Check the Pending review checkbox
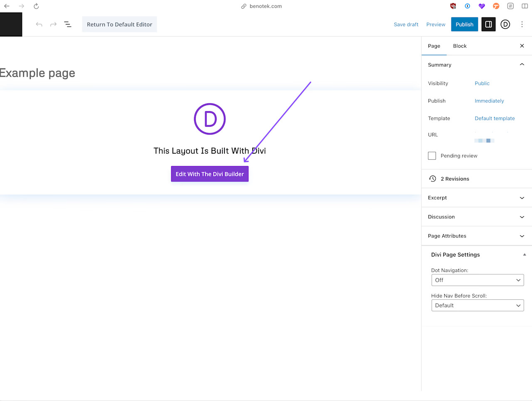This screenshot has height=401, width=532. (x=432, y=156)
